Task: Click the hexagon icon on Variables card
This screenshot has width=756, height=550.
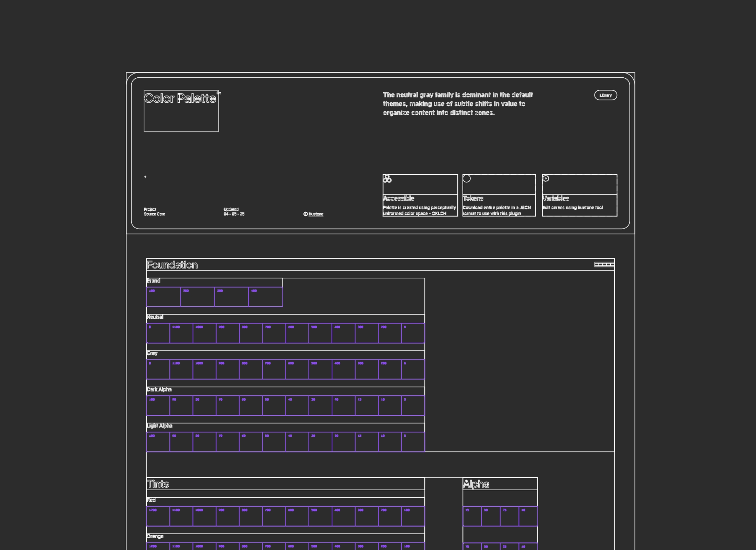Action: coord(546,178)
